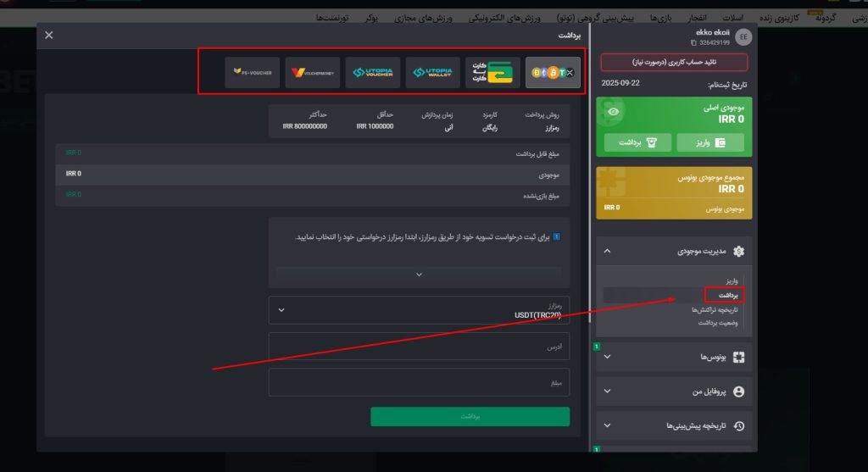This screenshot has width=868, height=472.
Task: Click the green deposit button
Action: click(x=710, y=142)
